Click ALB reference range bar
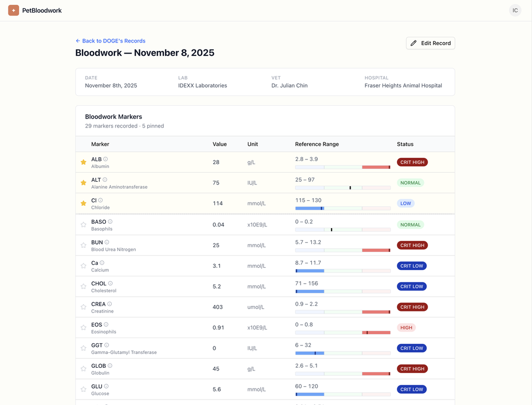Viewport: 532px width, 405px height. [343, 167]
